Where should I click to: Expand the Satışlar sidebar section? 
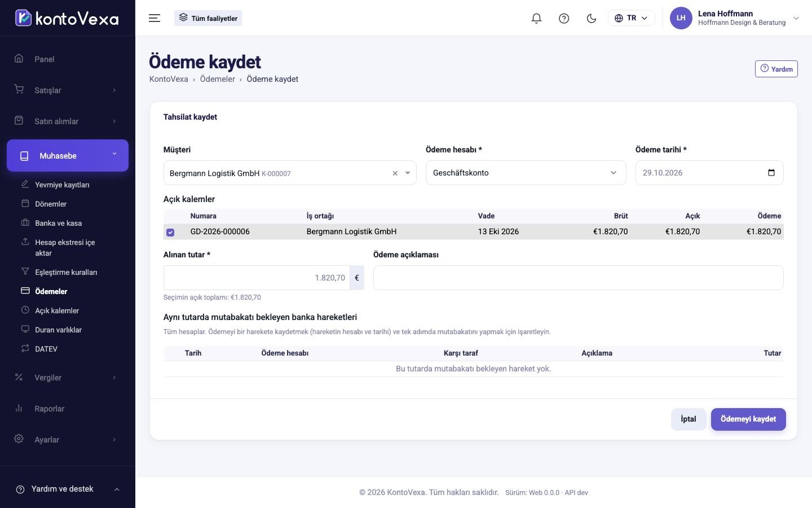(x=68, y=90)
